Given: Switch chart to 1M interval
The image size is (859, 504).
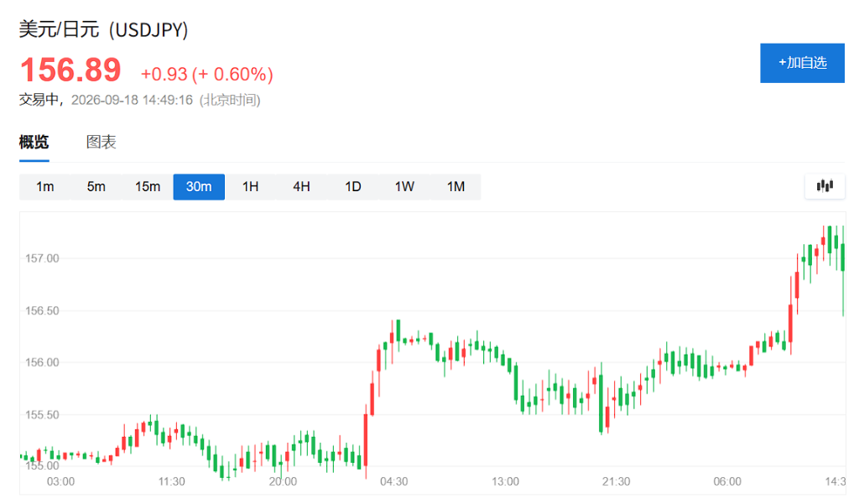Looking at the screenshot, I should click(456, 187).
